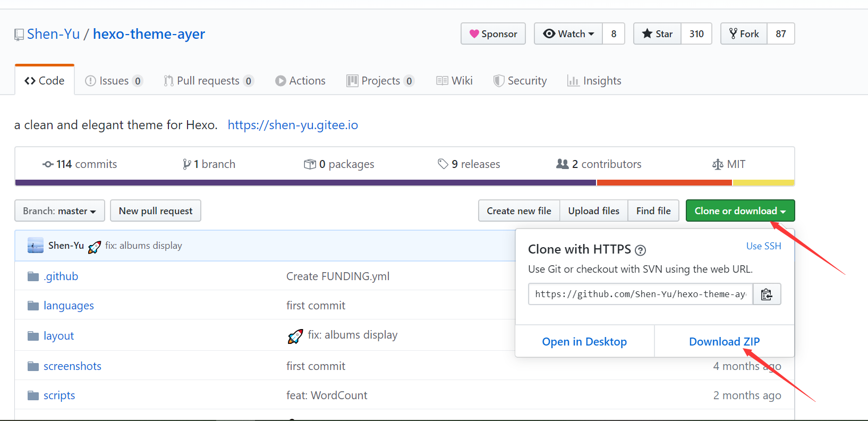Click Download ZIP

coord(724,341)
